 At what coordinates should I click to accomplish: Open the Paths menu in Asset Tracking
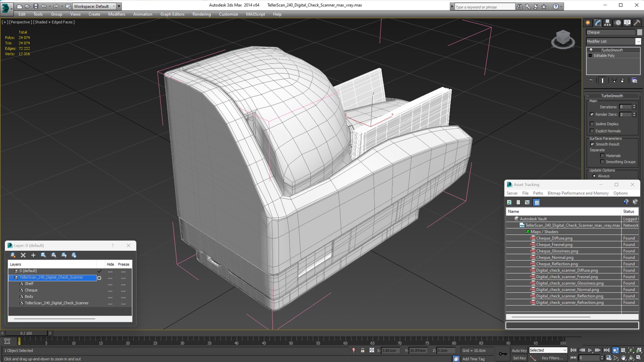pos(538,193)
